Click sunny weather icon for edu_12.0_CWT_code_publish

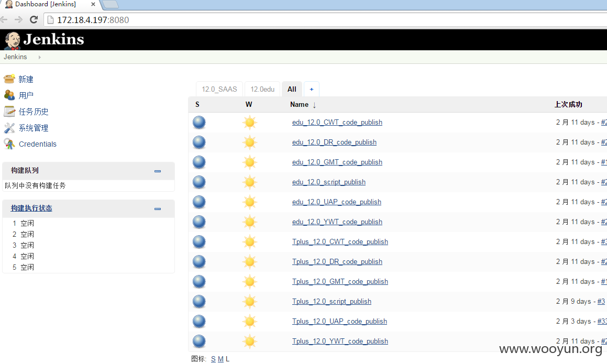click(250, 123)
